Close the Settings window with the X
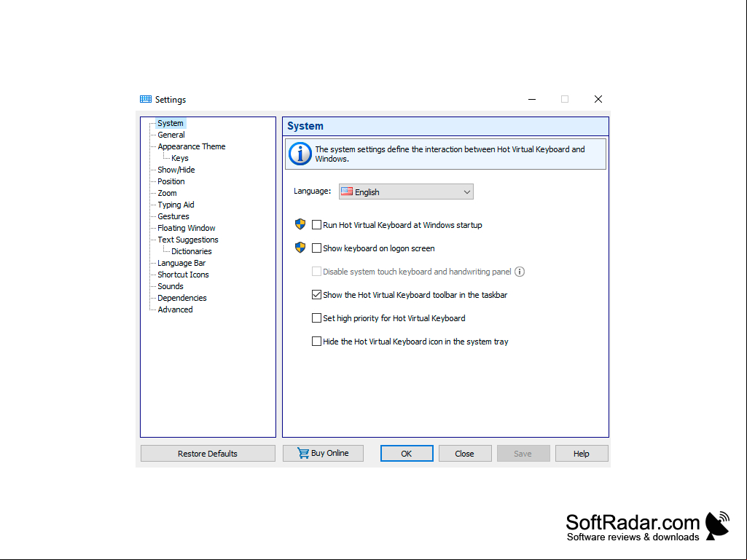This screenshot has width=747, height=560. 598,99
